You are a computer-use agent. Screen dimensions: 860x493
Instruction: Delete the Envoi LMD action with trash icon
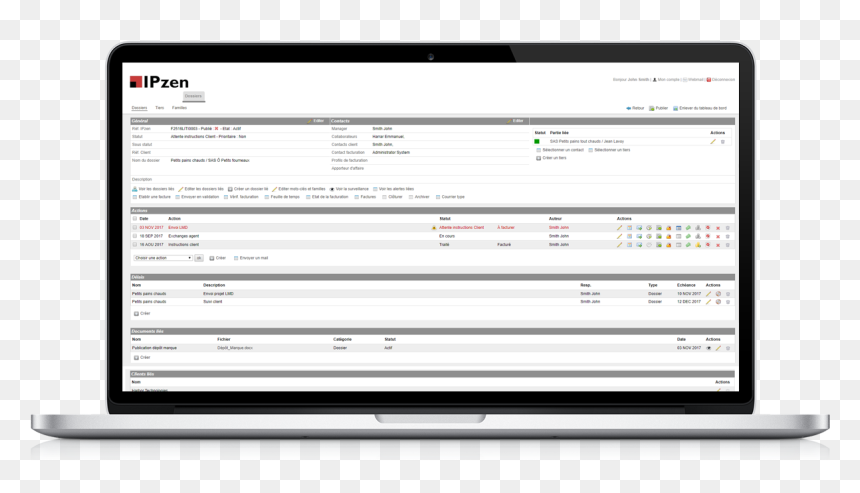pos(728,228)
